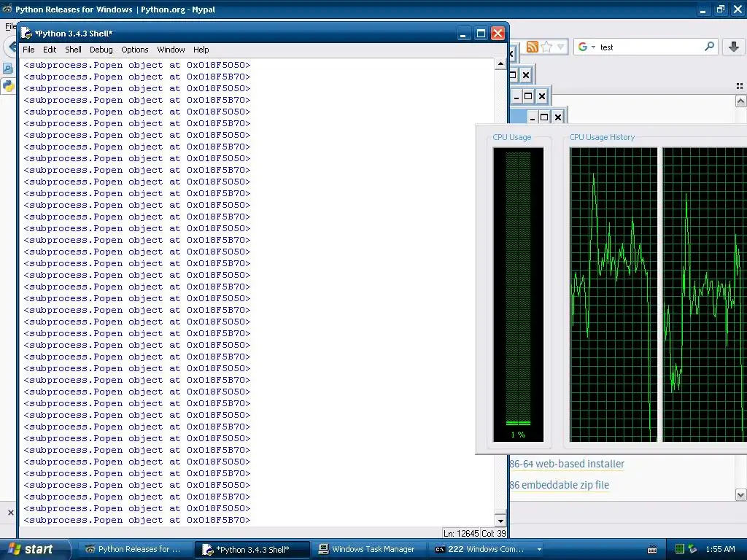Open the '86-64 web-based installer' link
This screenshot has height=560, width=747.
[x=567, y=464]
